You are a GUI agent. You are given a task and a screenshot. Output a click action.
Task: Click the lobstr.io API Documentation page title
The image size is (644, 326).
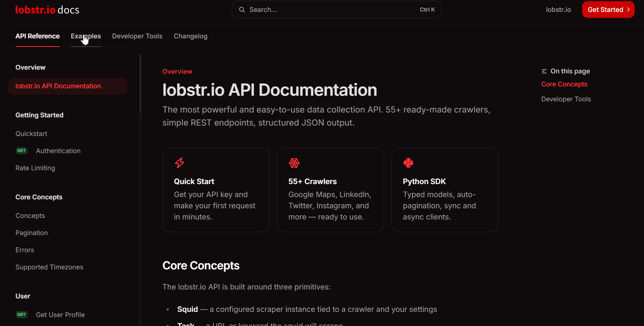(x=270, y=90)
